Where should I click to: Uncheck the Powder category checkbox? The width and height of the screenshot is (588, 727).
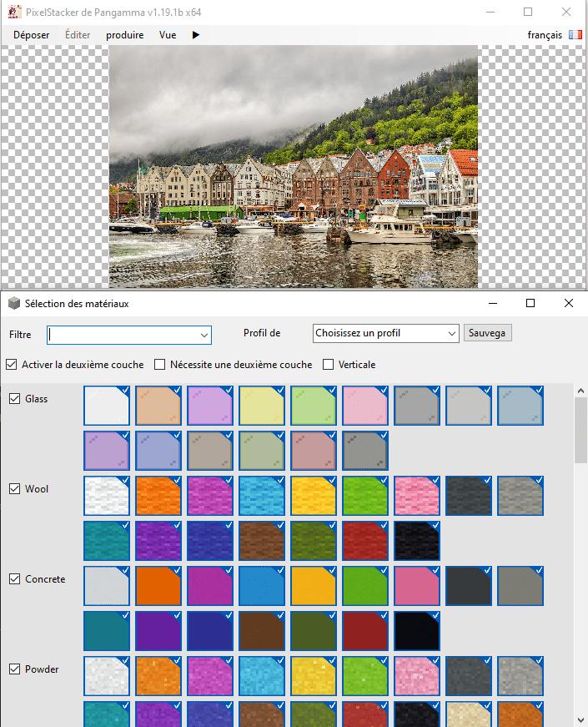pyautogui.click(x=14, y=669)
